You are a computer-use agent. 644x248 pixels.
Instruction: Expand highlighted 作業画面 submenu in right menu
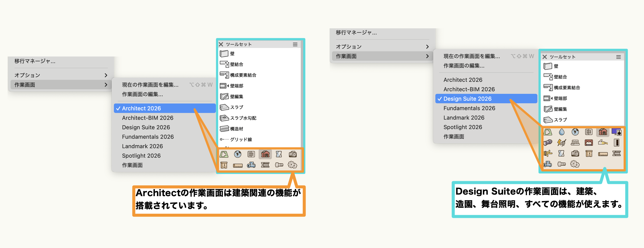(x=382, y=56)
